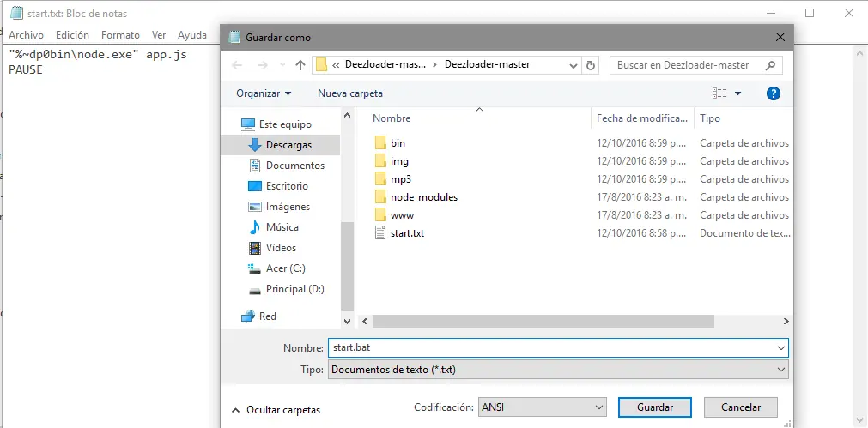Select the www folder icon

click(x=380, y=215)
